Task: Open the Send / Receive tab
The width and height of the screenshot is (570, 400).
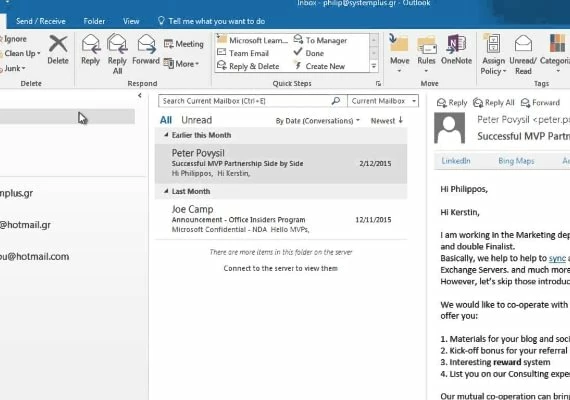Action: pyautogui.click(x=41, y=21)
